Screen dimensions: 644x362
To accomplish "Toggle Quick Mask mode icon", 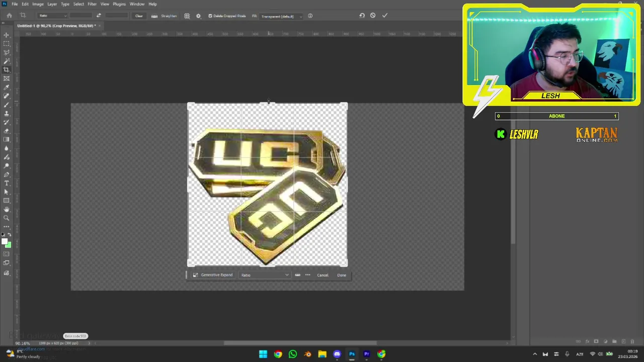I will (7, 254).
